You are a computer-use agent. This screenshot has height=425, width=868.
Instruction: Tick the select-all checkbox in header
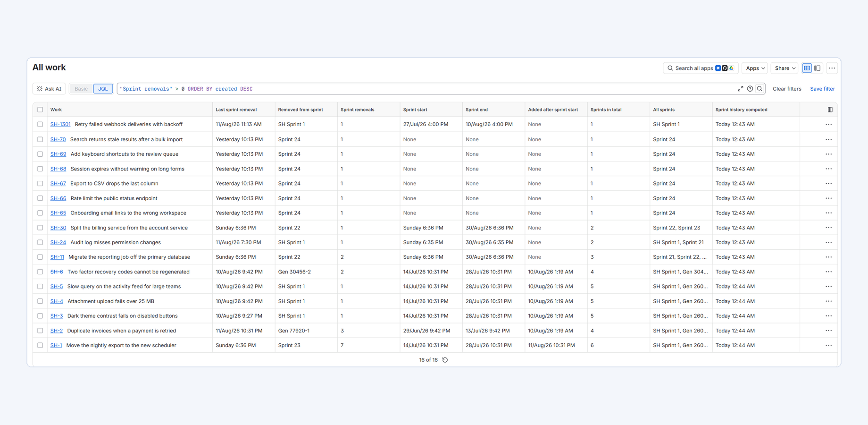[x=40, y=110]
